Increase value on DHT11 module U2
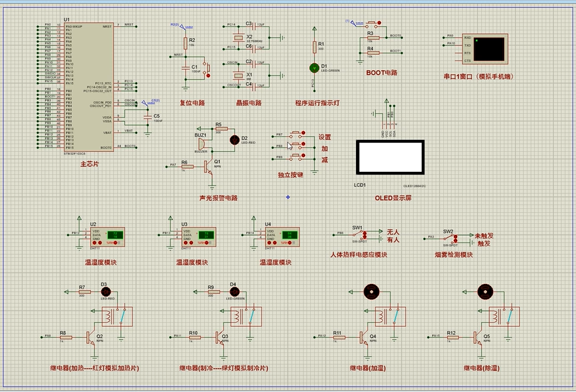The height and width of the screenshot is (392, 576). coord(94,243)
